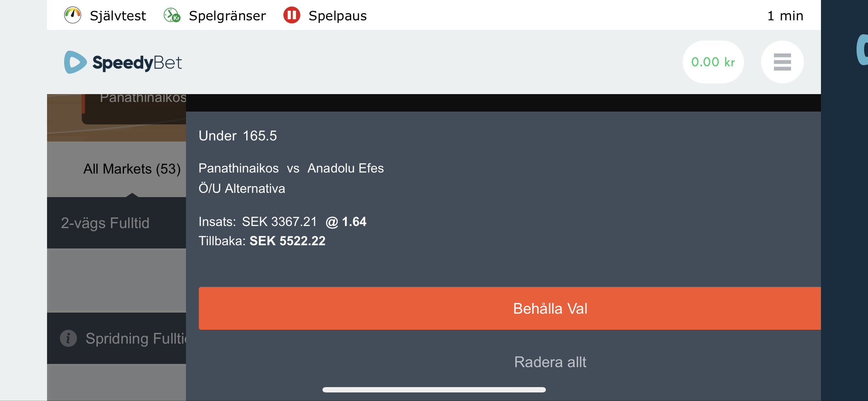Click the info icon beside Spridning Fulltid
Screen dimensions: 868x401
[68, 338]
